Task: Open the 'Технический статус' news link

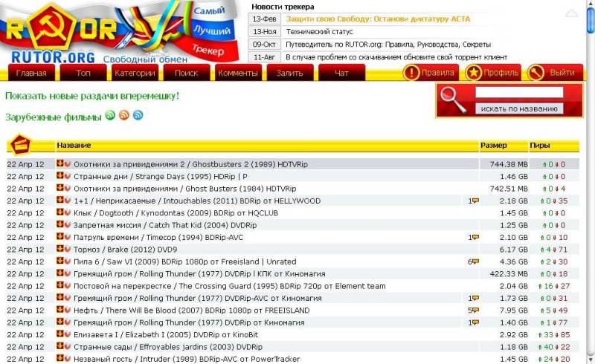Action: [319, 32]
